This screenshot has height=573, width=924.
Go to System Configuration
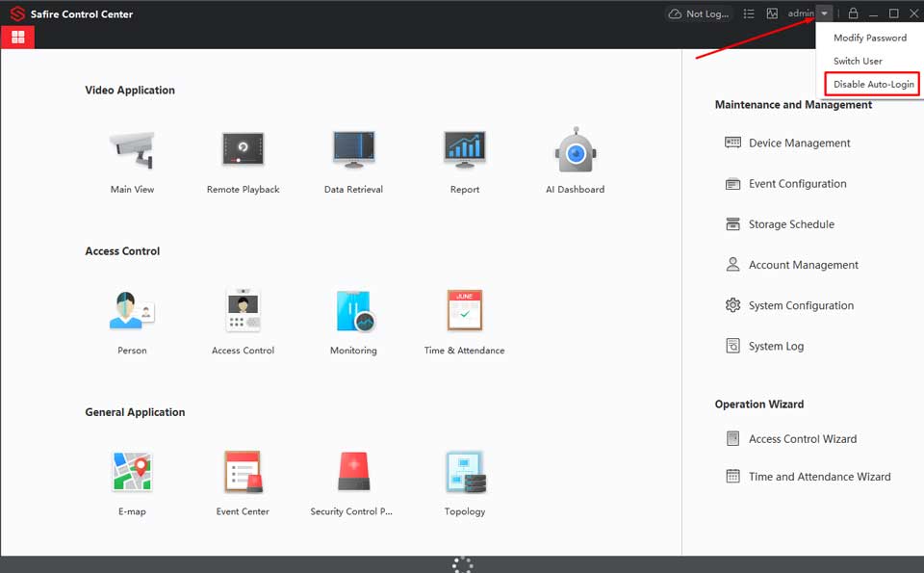point(801,305)
